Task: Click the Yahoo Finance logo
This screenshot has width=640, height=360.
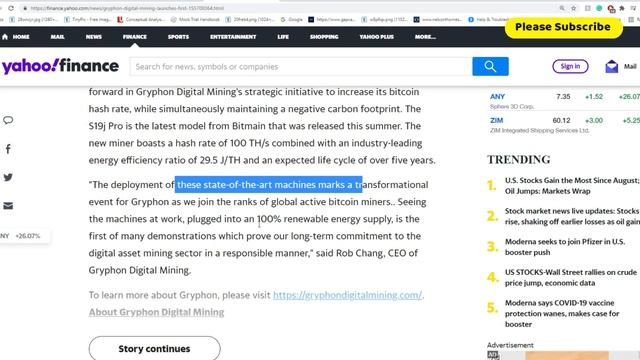Action: [x=60, y=66]
